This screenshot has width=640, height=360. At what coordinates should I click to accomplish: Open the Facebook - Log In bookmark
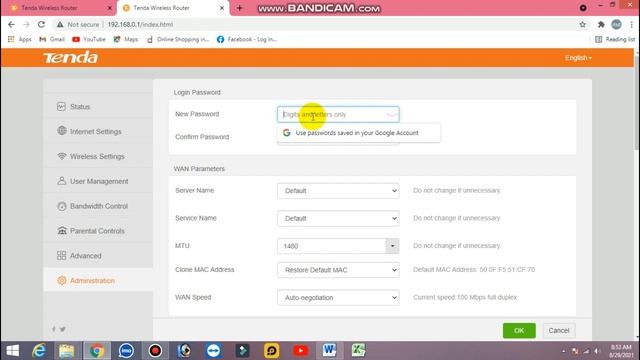coord(247,39)
